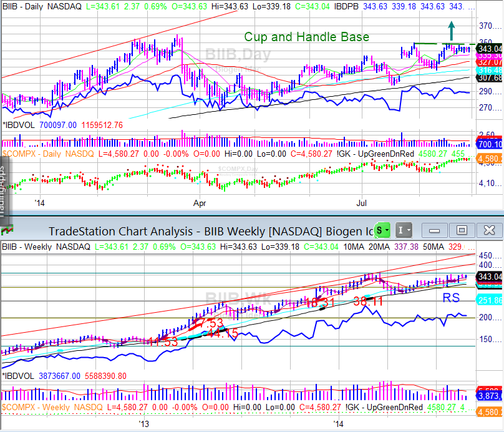Click the 'Apr' date label on daily axis

click(200, 204)
